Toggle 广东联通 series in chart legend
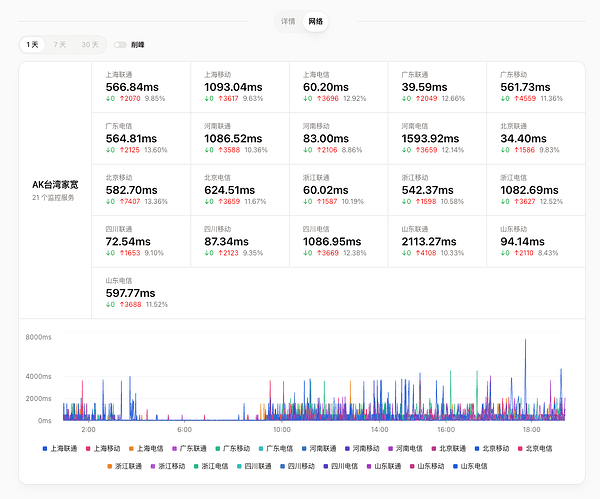The image size is (600, 499). [x=189, y=448]
